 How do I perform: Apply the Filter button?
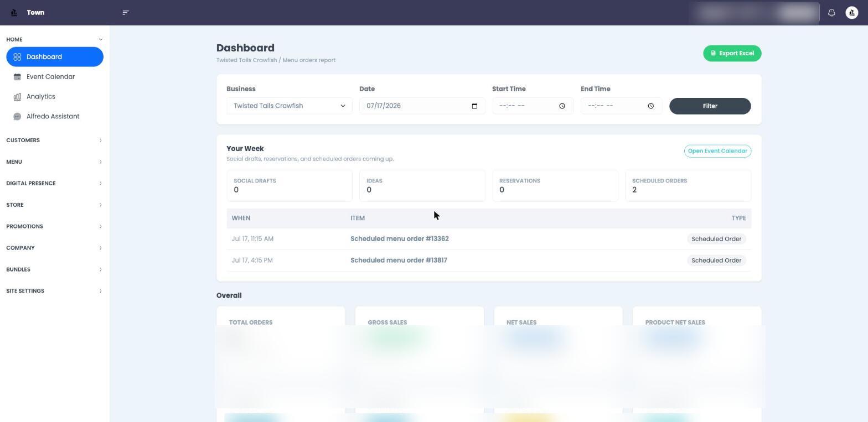[x=710, y=106]
